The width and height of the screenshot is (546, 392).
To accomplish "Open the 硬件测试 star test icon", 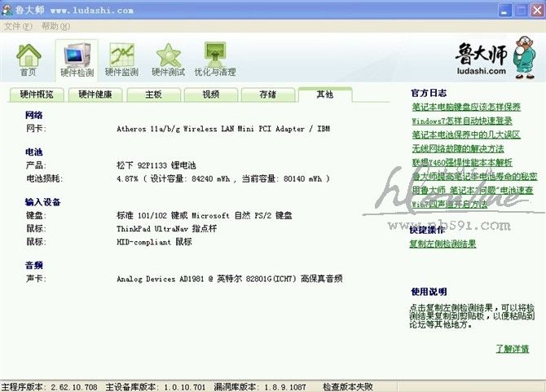I will click(168, 59).
